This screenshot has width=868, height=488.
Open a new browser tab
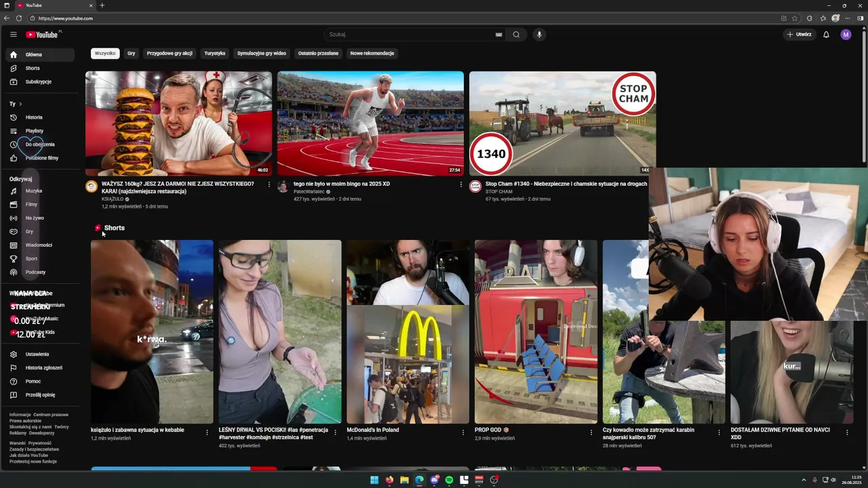tap(102, 5)
